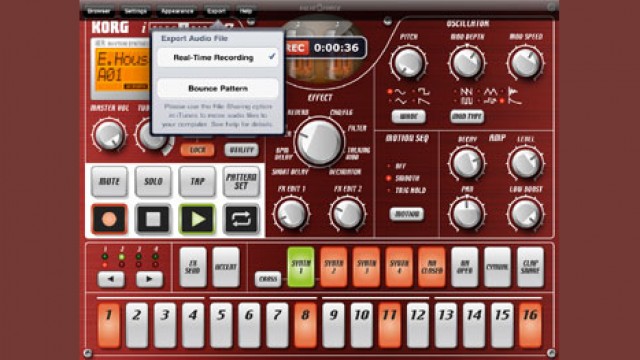Screen dimensions: 640x360
Task: Open the Appearance menu in top bar
Action: click(x=177, y=11)
